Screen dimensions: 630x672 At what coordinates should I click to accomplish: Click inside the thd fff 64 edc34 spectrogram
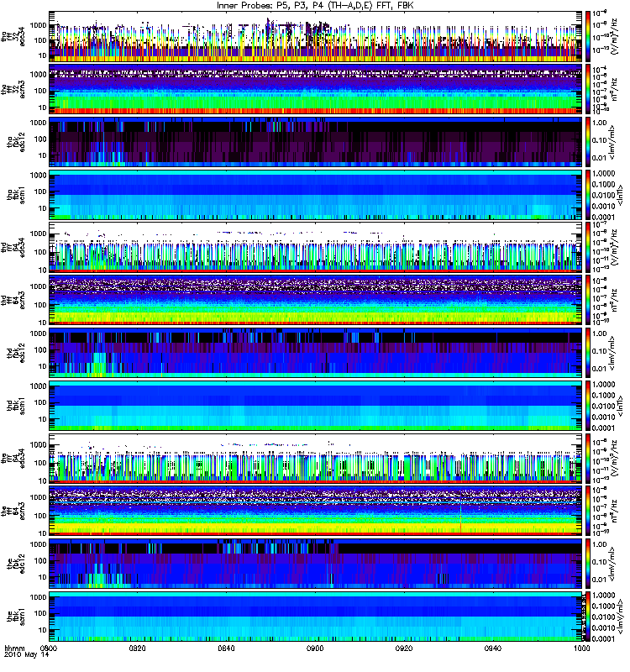pos(315,247)
